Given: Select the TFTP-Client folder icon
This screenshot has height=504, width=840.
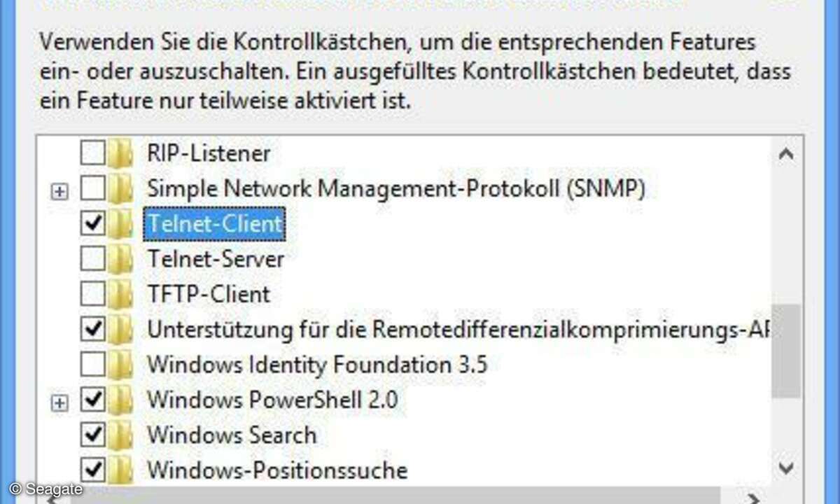Looking at the screenshot, I should [x=120, y=294].
